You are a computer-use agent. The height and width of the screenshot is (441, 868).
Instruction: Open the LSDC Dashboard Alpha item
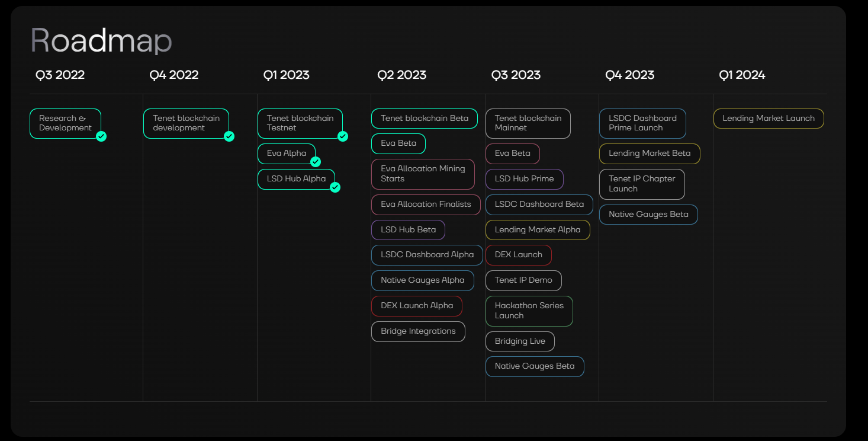(427, 255)
